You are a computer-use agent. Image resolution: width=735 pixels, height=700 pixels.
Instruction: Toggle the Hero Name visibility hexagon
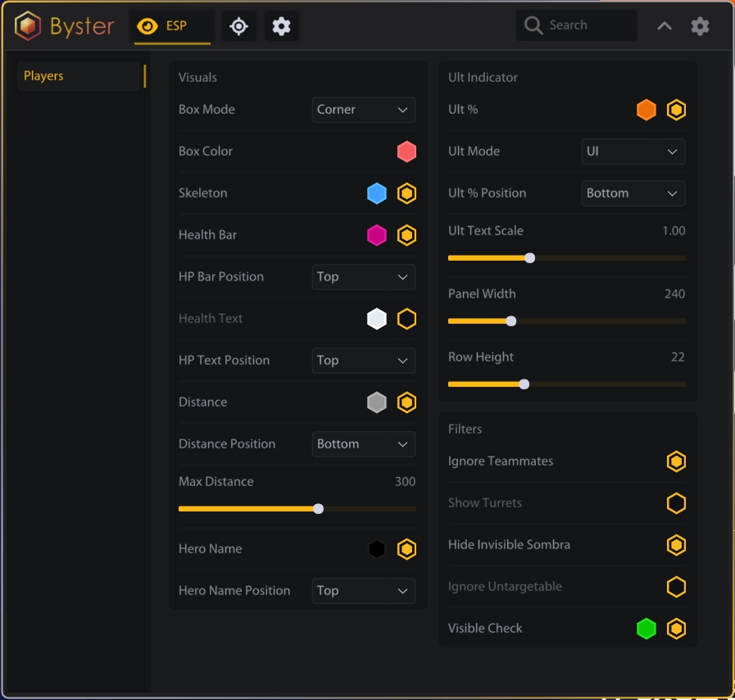406,548
